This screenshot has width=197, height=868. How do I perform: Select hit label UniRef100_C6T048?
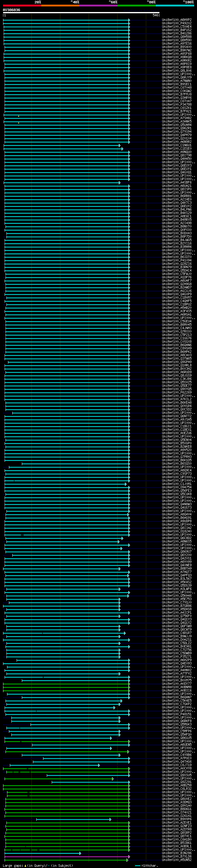pyautogui.click(x=177, y=88)
